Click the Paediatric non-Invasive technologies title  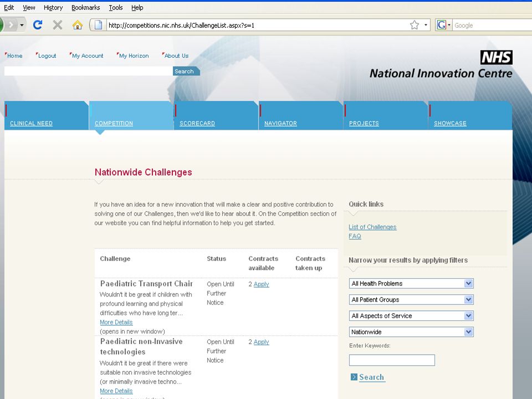141,346
